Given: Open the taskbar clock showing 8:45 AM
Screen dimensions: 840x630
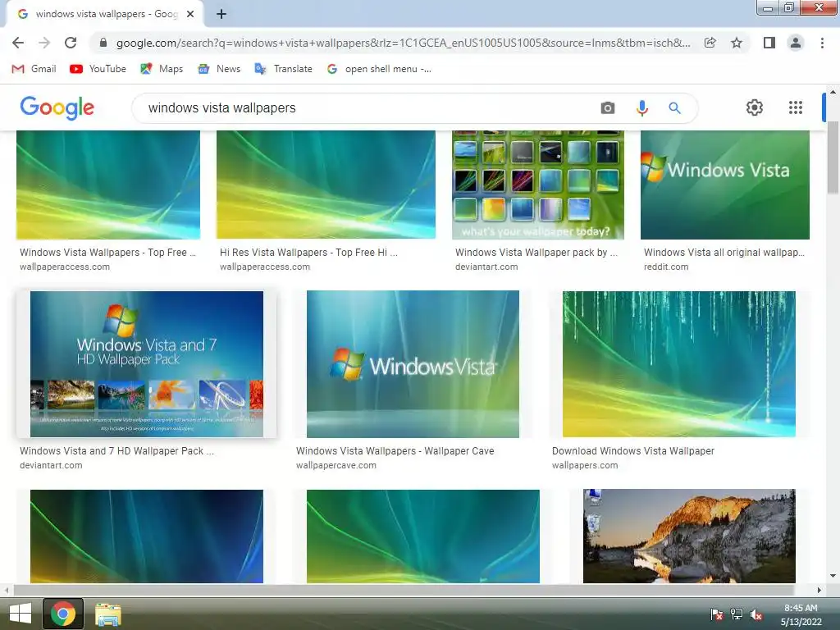Looking at the screenshot, I should [x=801, y=615].
